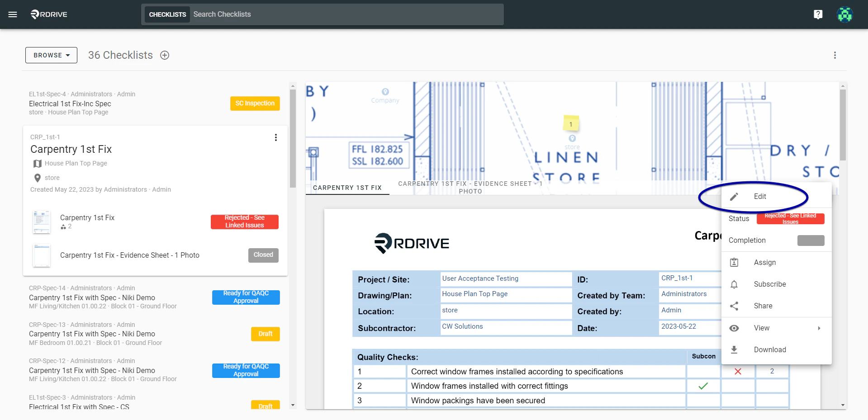Click Ready for QAQC Approval badge on CRP-Spec-12

(x=246, y=371)
